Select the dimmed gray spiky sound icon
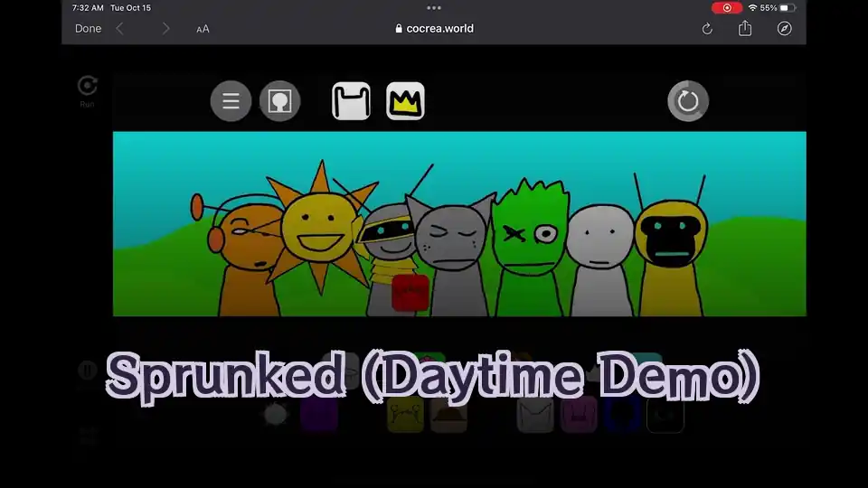 point(276,415)
